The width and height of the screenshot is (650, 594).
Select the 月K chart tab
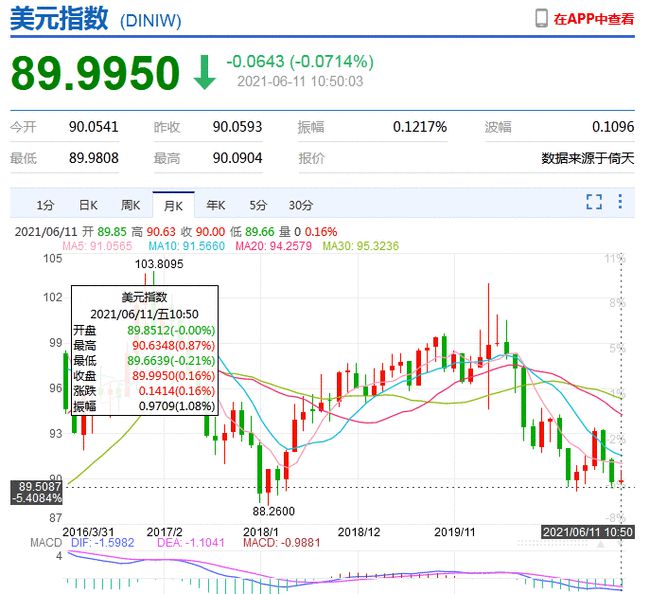174,205
